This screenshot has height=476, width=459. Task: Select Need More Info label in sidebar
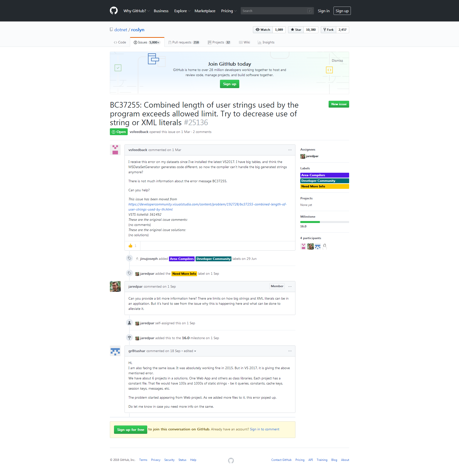pyautogui.click(x=325, y=186)
